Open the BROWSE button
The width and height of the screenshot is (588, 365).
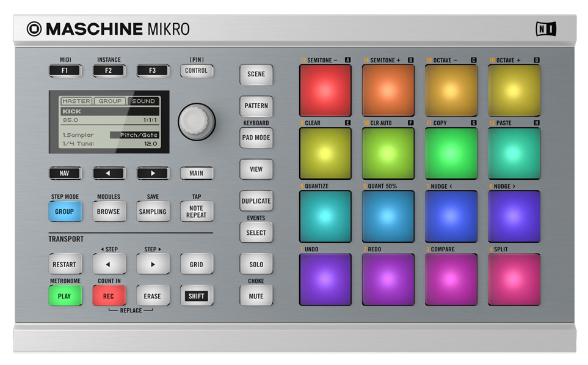click(109, 212)
